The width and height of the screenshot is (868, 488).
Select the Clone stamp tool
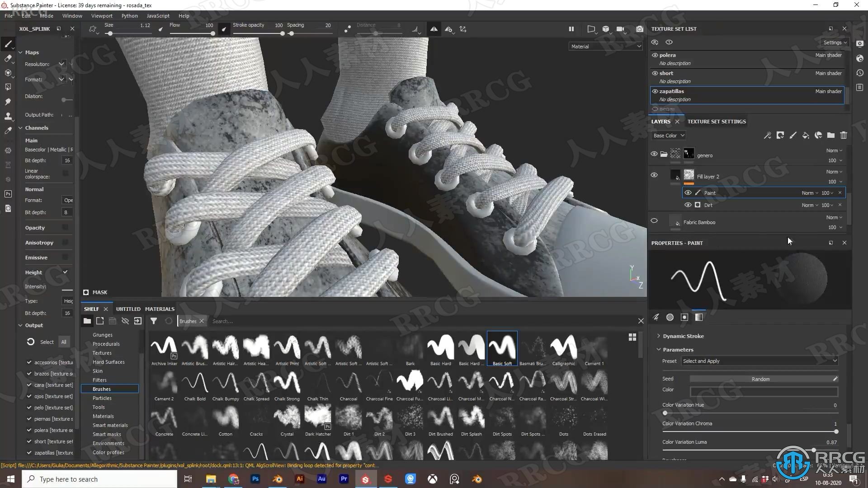coord(8,116)
